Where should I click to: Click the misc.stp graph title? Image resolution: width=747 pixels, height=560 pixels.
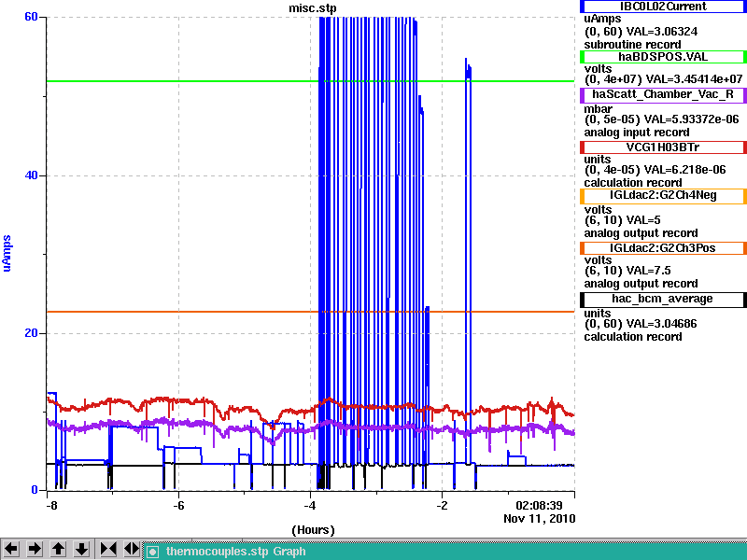[312, 8]
